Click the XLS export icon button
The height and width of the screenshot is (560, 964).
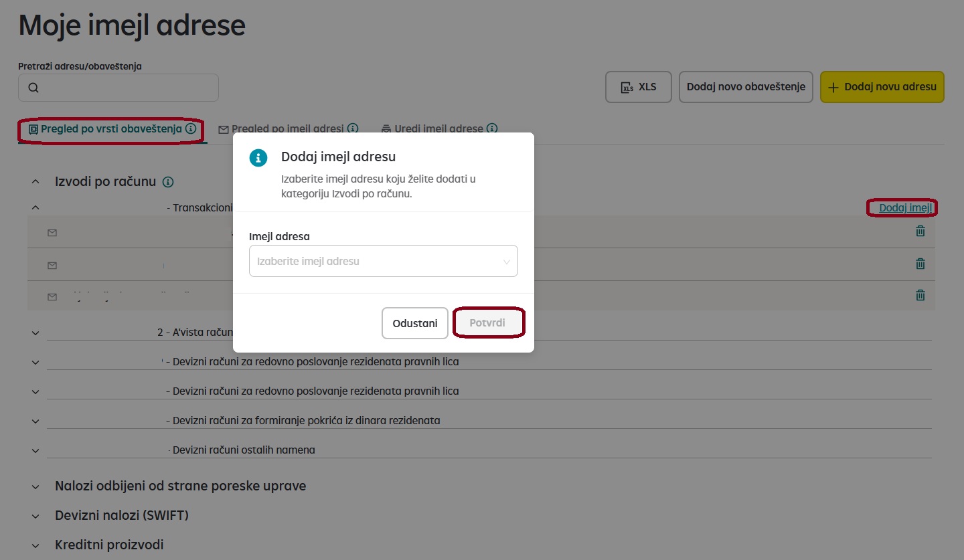pyautogui.click(x=638, y=87)
